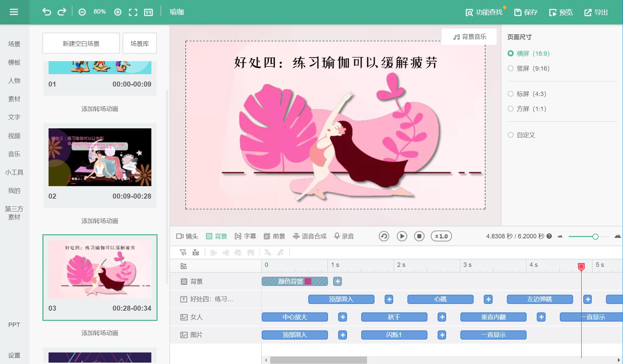Click the 字幕 subtitle tool

pyautogui.click(x=245, y=236)
